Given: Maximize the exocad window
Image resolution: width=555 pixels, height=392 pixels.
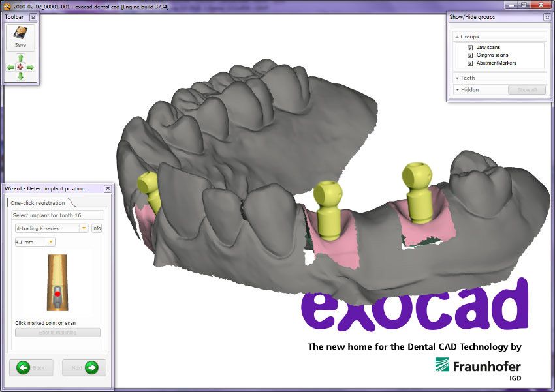Looking at the screenshot, I should point(524,5).
